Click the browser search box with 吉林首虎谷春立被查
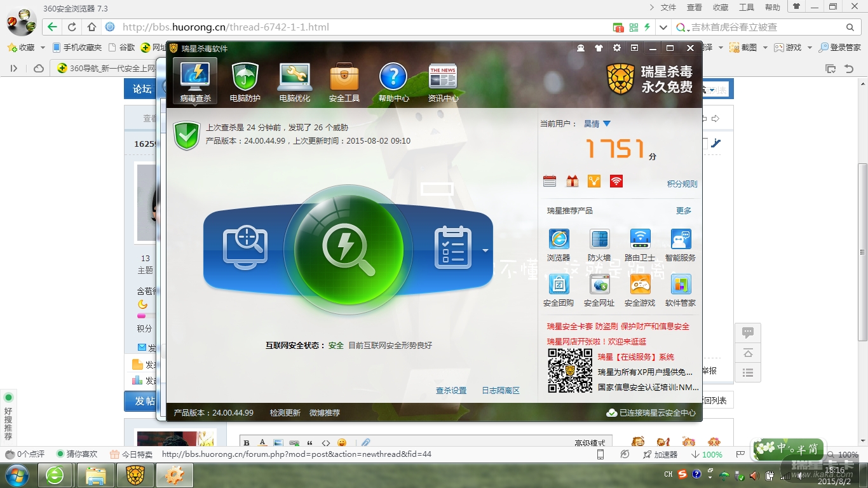The width and height of the screenshot is (868, 488). click(x=766, y=27)
